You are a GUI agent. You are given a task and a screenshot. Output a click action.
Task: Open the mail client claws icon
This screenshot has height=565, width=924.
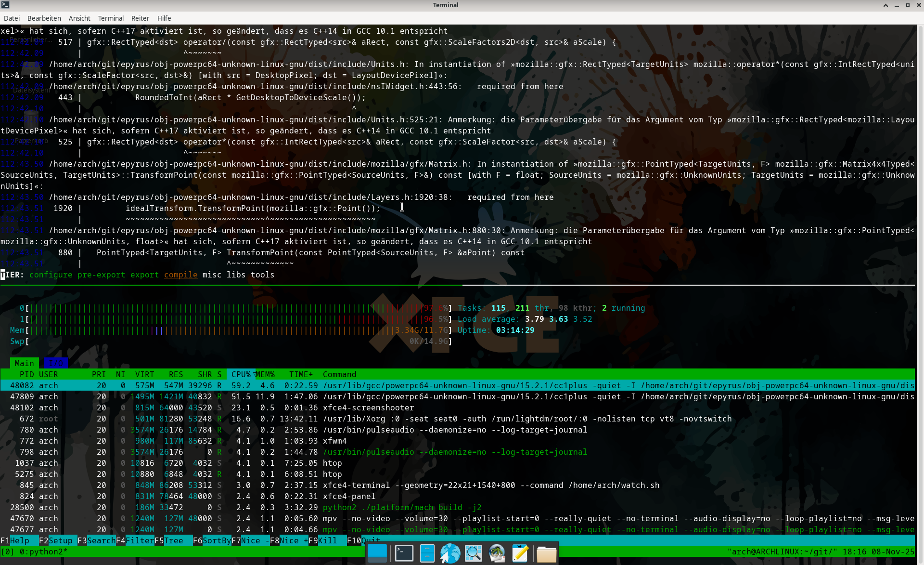coord(497,553)
